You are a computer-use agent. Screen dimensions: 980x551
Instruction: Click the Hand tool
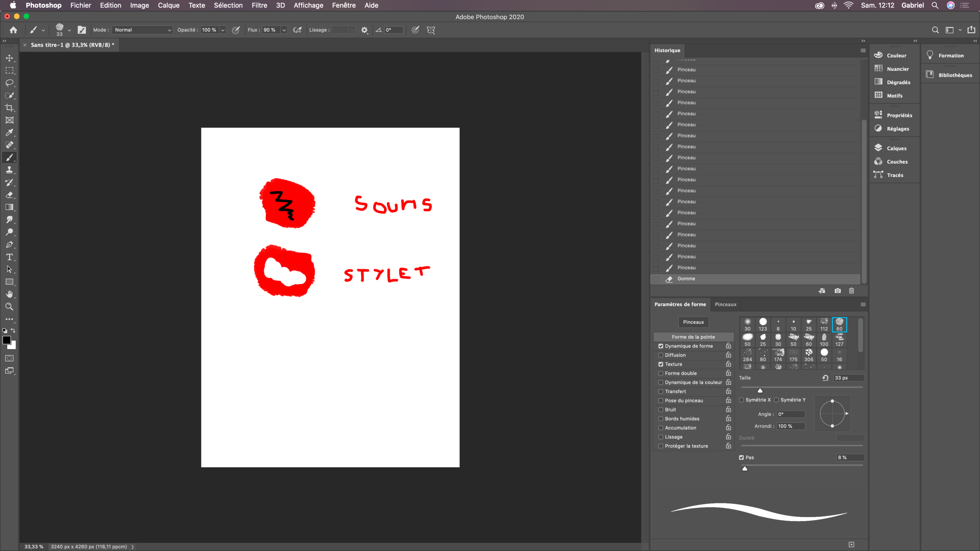point(9,294)
